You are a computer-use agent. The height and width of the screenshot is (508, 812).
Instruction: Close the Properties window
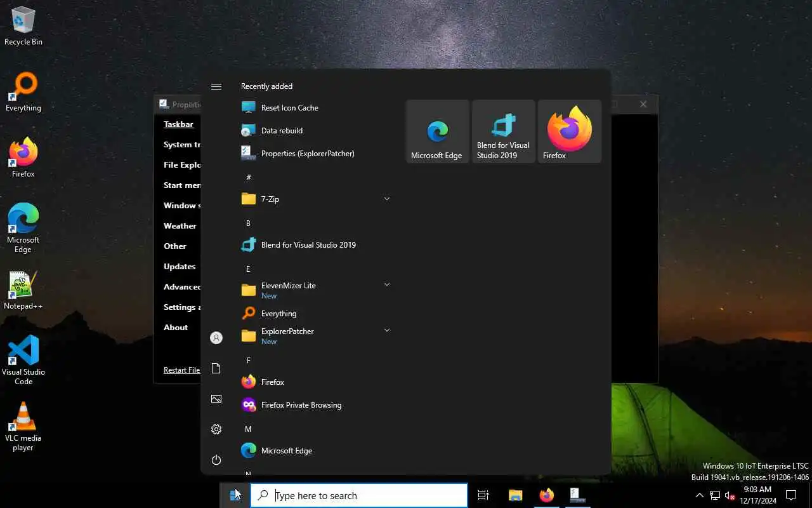pyautogui.click(x=643, y=104)
